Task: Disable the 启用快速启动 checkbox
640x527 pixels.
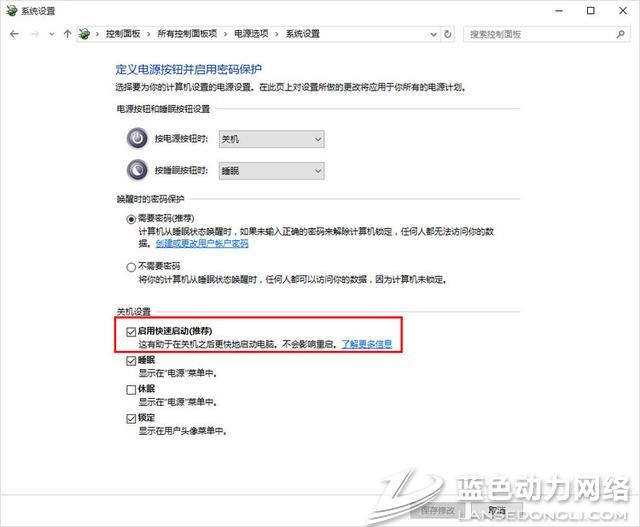Action: click(x=131, y=331)
